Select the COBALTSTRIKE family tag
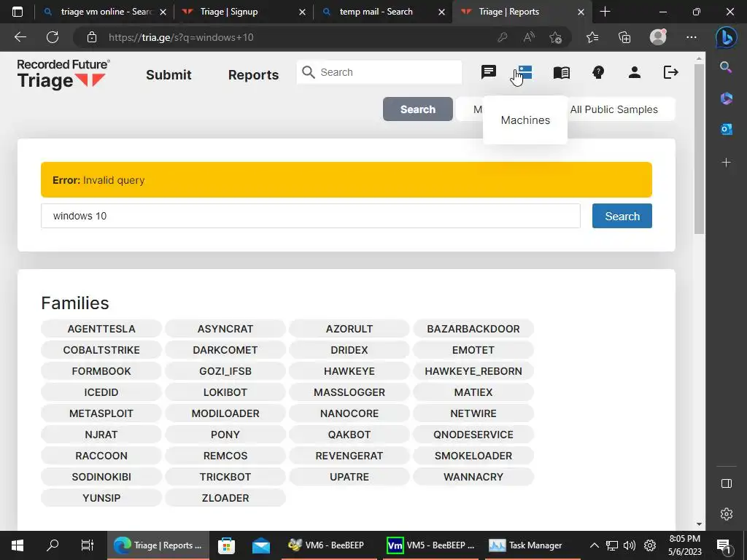This screenshot has height=560, width=747. [x=101, y=350]
